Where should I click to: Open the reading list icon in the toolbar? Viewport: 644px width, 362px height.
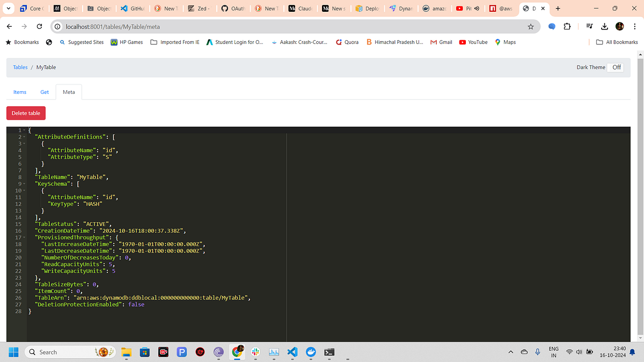pyautogui.click(x=589, y=26)
